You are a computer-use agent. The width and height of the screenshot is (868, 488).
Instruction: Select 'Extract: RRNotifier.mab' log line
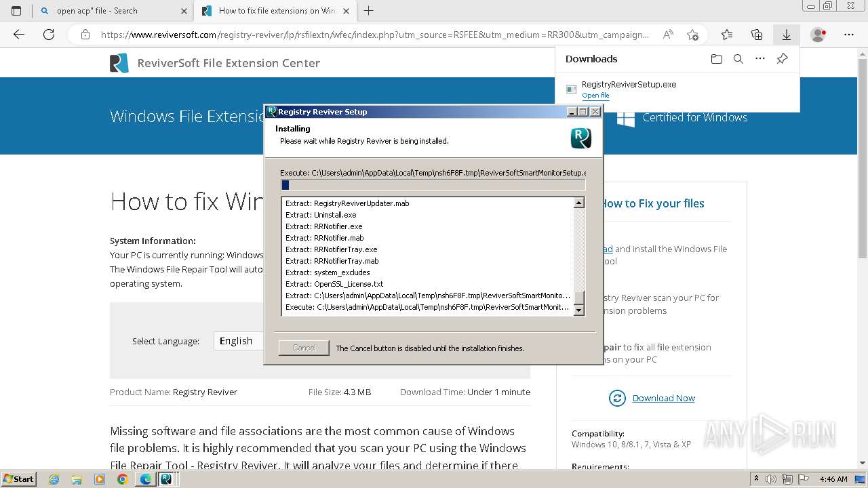(x=324, y=238)
